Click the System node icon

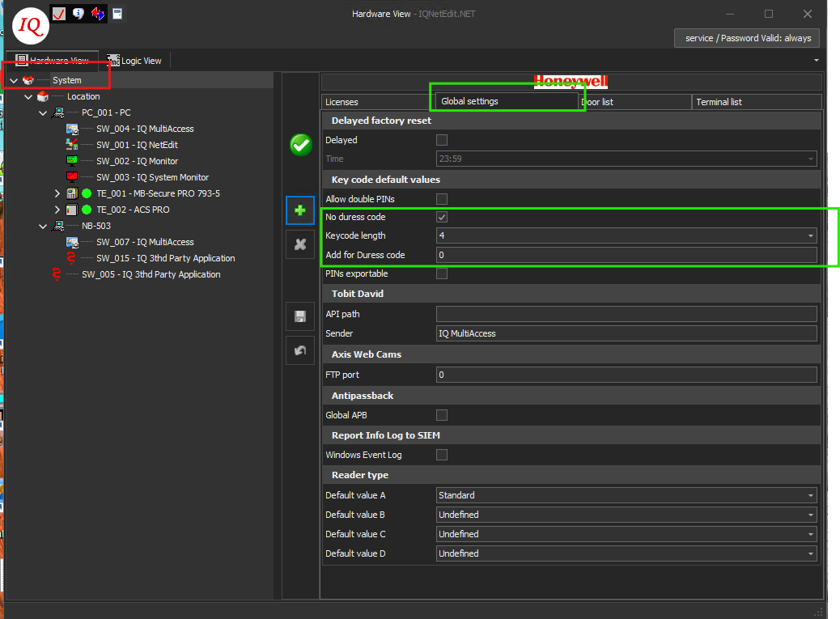coord(28,80)
